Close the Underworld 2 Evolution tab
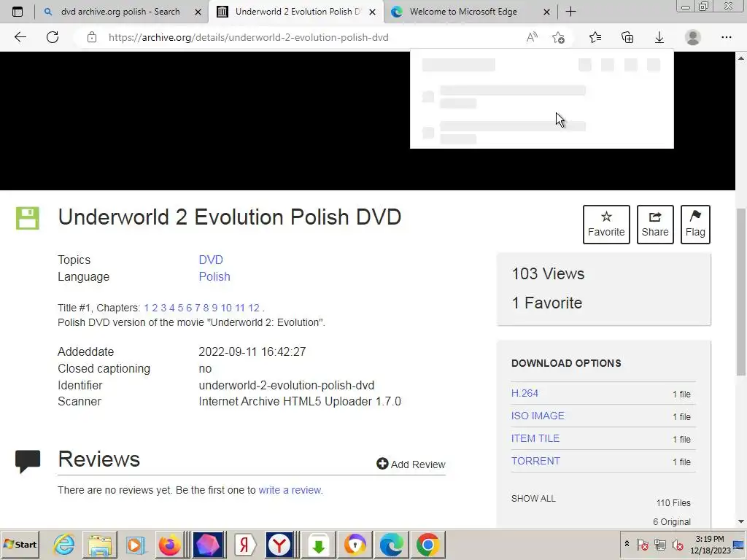The image size is (747, 560). pos(373,12)
